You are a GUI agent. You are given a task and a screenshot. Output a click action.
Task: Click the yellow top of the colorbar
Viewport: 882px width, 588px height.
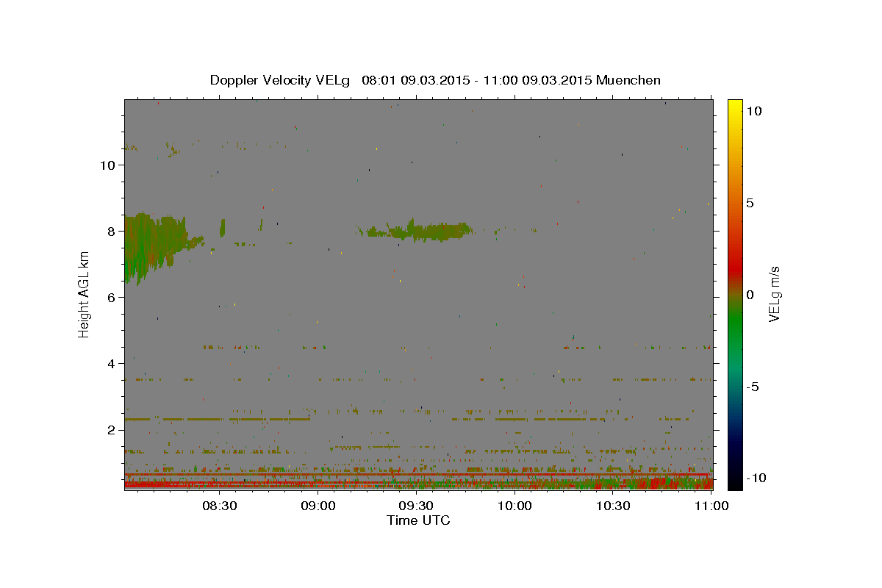click(734, 104)
